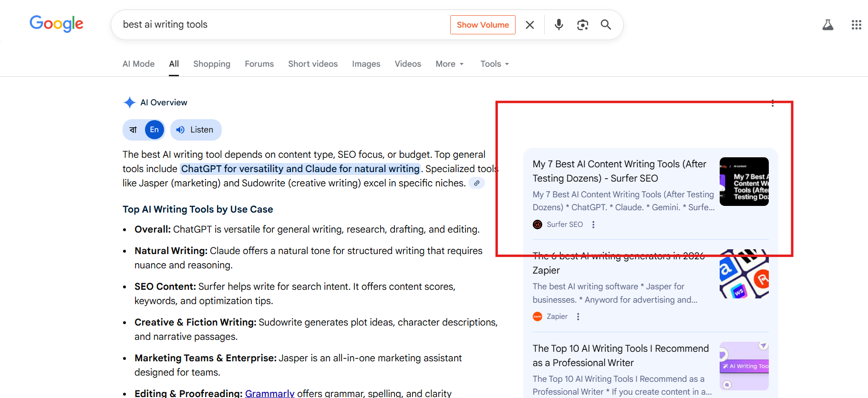Image resolution: width=868 pixels, height=398 pixels.
Task: Click the Google logo
Action: coord(56,24)
